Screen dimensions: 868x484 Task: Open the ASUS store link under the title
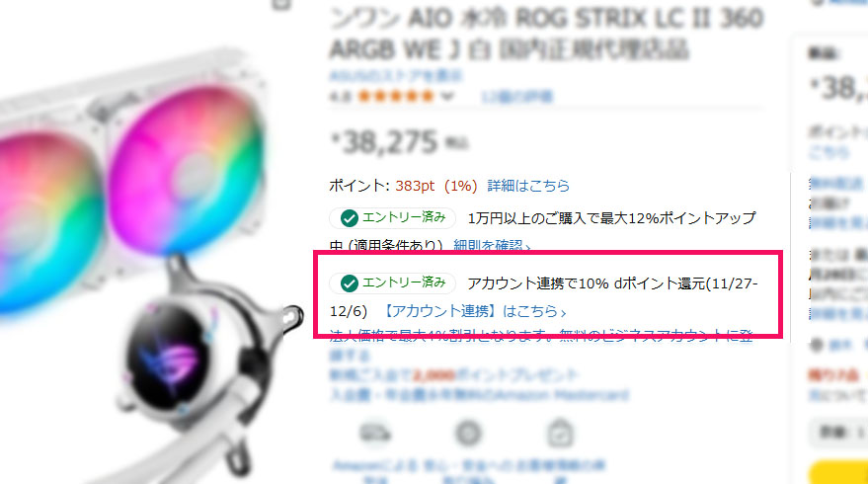coord(396,75)
